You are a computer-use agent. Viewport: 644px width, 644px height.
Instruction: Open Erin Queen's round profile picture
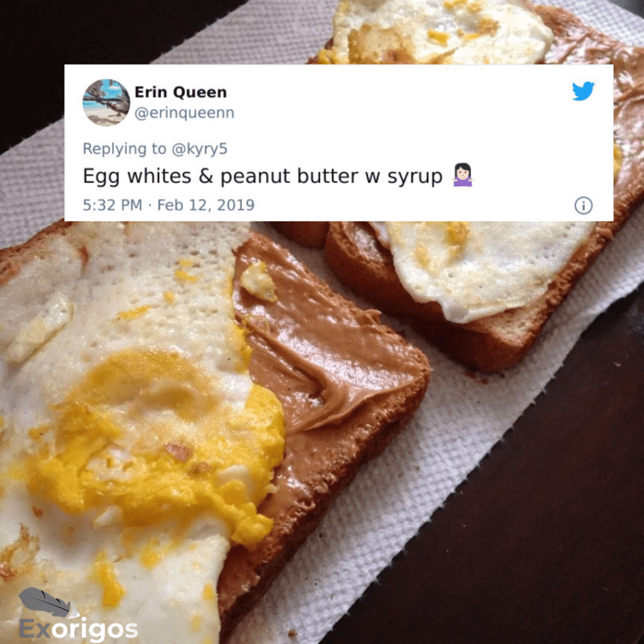click(106, 103)
